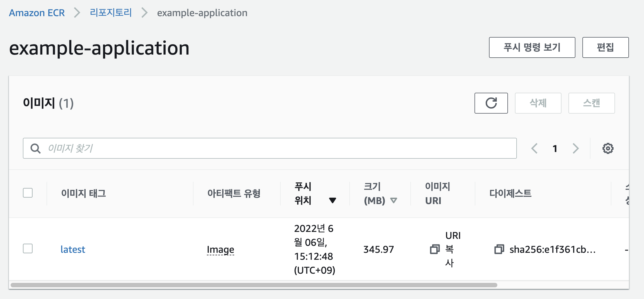644x299 pixels.
Task: Click the 345.97 size value
Action: click(378, 249)
